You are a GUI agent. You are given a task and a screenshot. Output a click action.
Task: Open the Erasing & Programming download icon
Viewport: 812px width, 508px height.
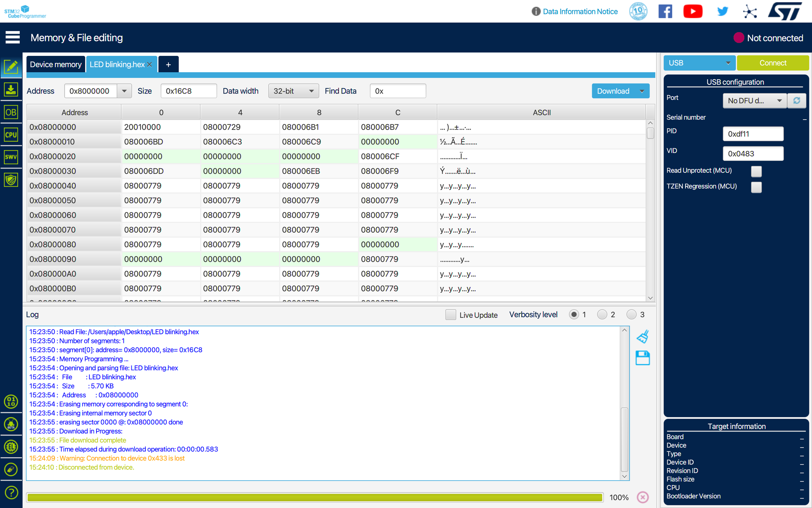(11, 90)
